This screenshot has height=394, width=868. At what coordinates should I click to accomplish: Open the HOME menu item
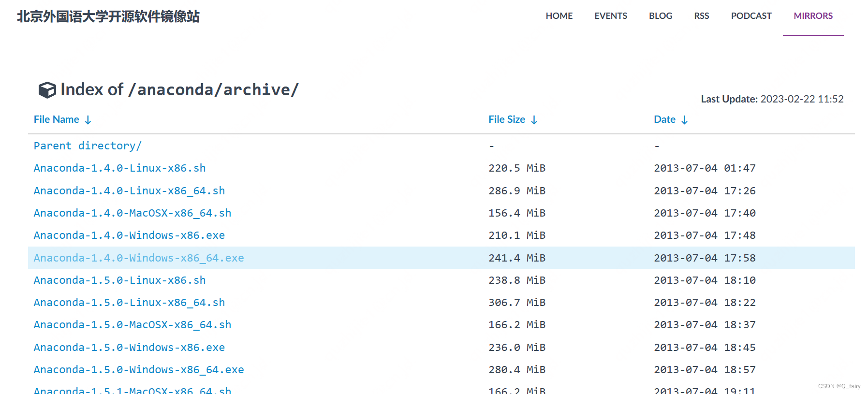point(559,16)
